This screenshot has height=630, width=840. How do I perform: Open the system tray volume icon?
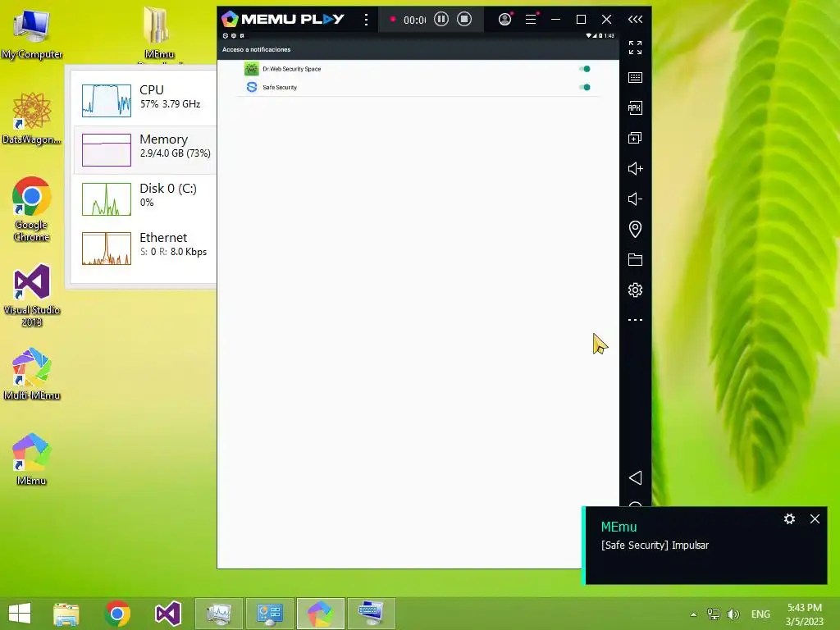tap(733, 614)
